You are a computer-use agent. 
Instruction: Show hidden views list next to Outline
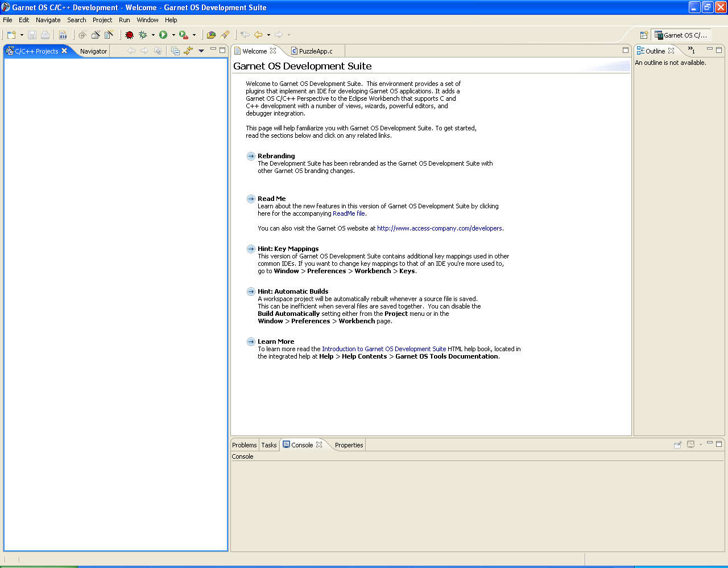point(692,51)
